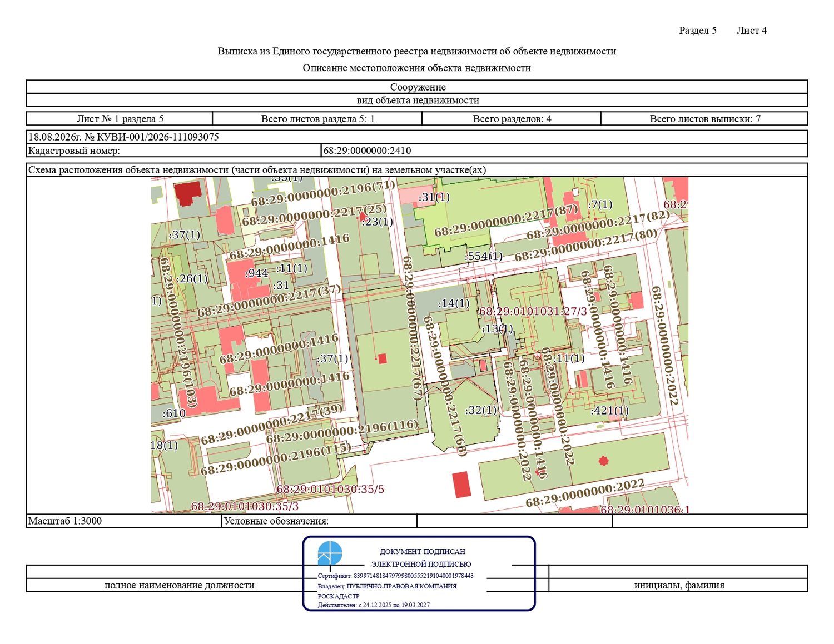Click the subtitle "Описание местоположения объекта недвижимости"
Viewport: 834px width, 644px height.
click(x=416, y=68)
